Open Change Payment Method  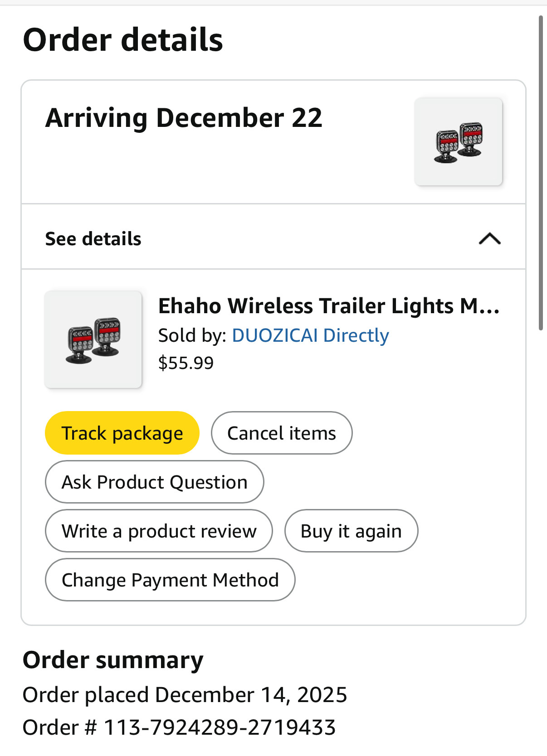pyautogui.click(x=170, y=580)
